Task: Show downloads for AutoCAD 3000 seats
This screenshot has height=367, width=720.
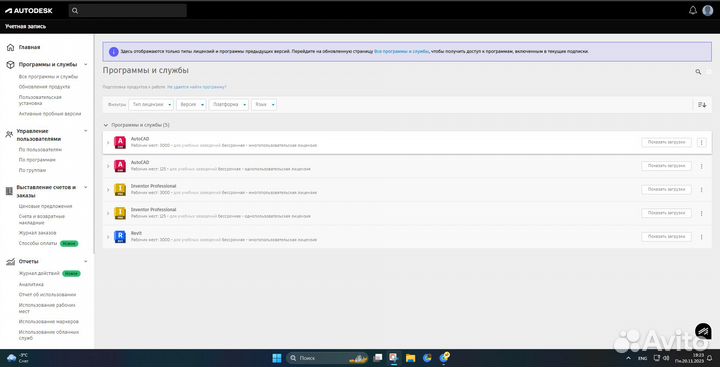Action: [666, 142]
